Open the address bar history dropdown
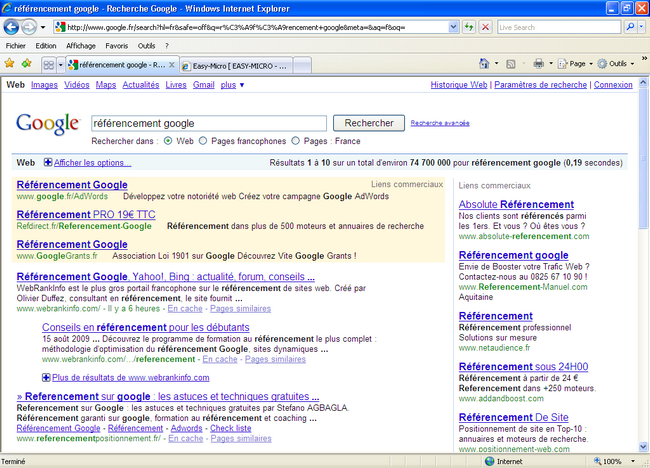 (x=454, y=27)
